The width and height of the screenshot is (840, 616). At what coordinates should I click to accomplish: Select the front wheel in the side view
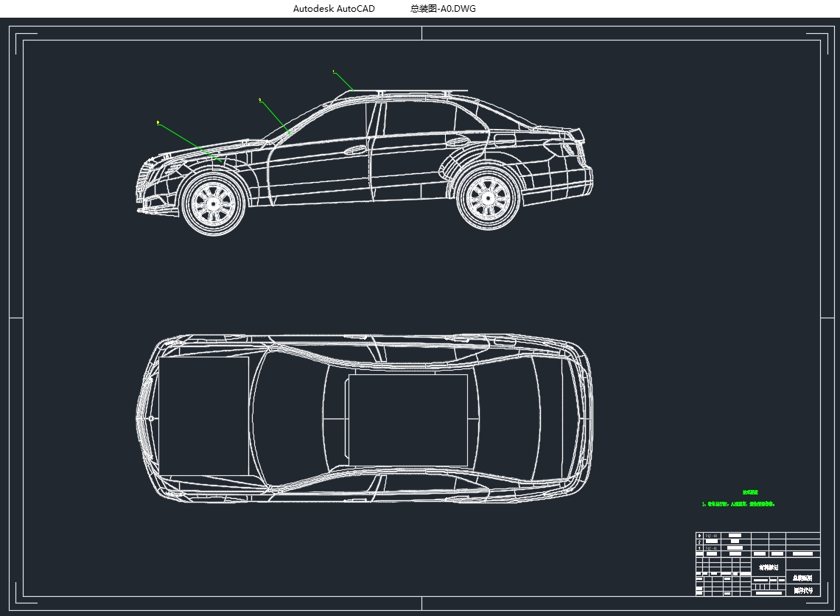pos(214,203)
